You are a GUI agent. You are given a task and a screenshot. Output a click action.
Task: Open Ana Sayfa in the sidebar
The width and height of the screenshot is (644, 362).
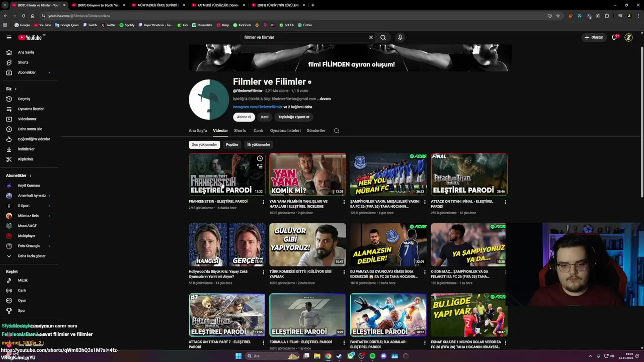pos(26,52)
